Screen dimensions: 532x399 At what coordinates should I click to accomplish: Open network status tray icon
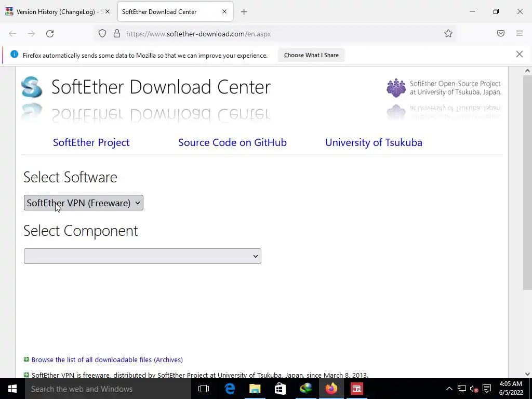(x=462, y=389)
